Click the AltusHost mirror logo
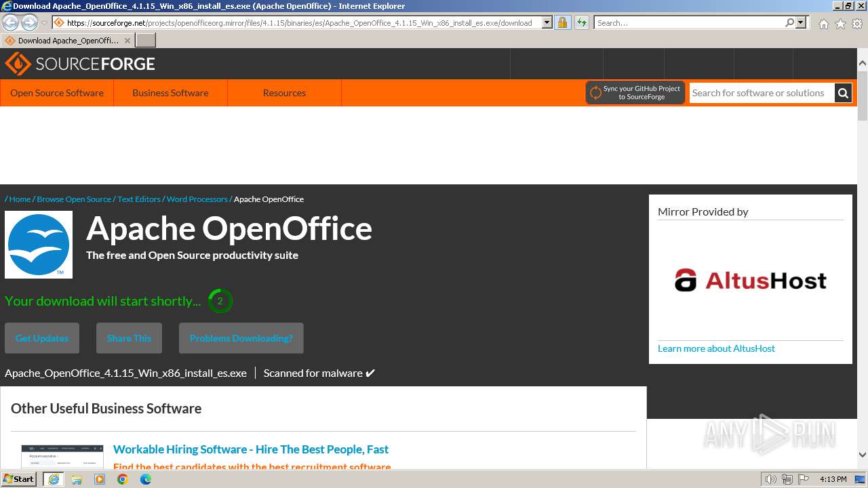 (x=751, y=280)
